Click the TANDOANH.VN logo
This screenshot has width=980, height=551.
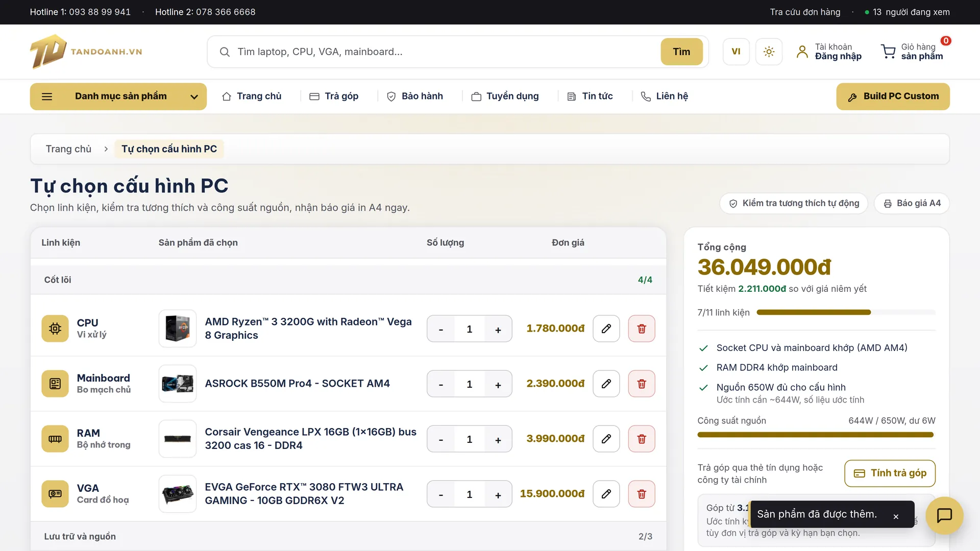(86, 52)
